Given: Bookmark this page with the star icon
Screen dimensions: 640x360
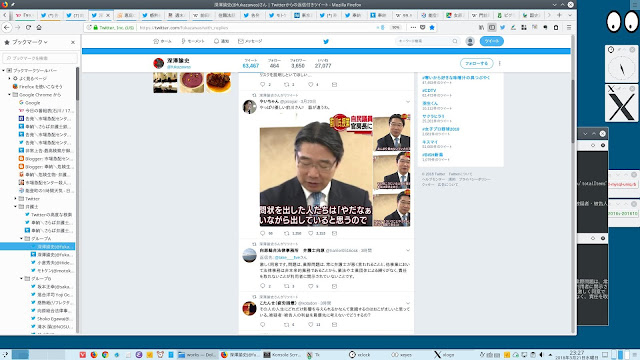Looking at the screenshot, I should [432, 27].
